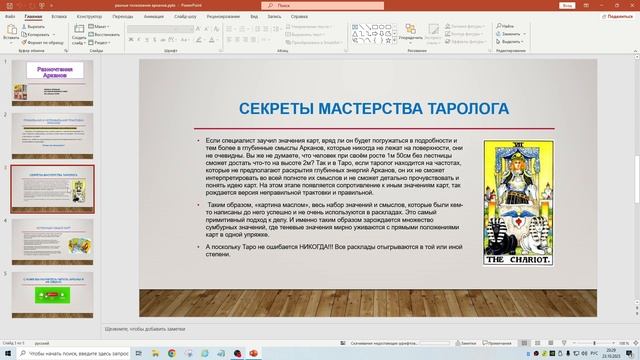Switch to the Конструктор (Design) ribbon tab
Viewport: 640px width, 360px height.
[89, 17]
